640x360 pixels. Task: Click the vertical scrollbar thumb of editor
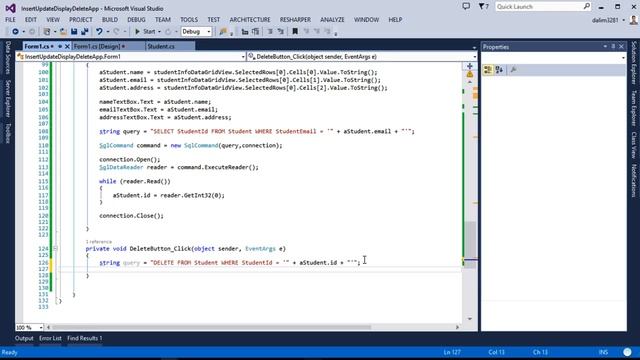[470, 244]
